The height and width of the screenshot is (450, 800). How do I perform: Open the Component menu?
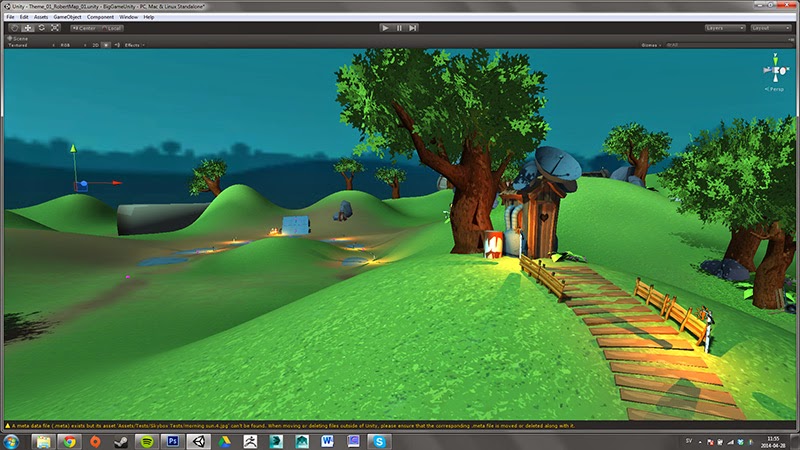click(100, 17)
